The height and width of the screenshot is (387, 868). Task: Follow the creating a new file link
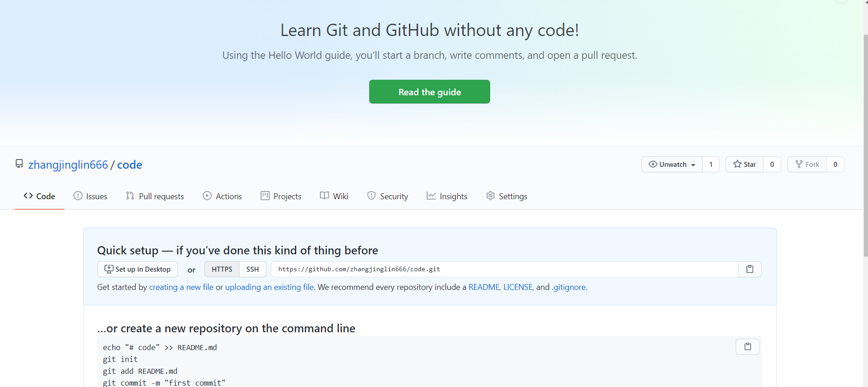tap(181, 287)
